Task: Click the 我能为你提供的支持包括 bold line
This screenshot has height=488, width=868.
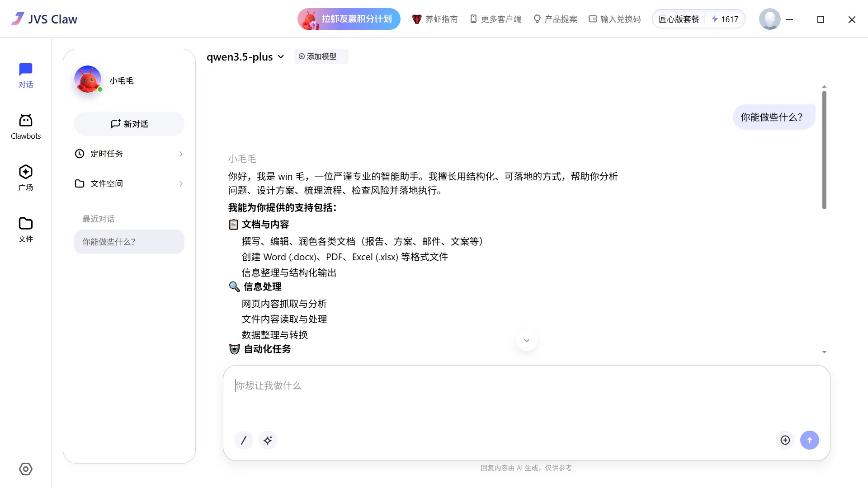Action: tap(283, 207)
